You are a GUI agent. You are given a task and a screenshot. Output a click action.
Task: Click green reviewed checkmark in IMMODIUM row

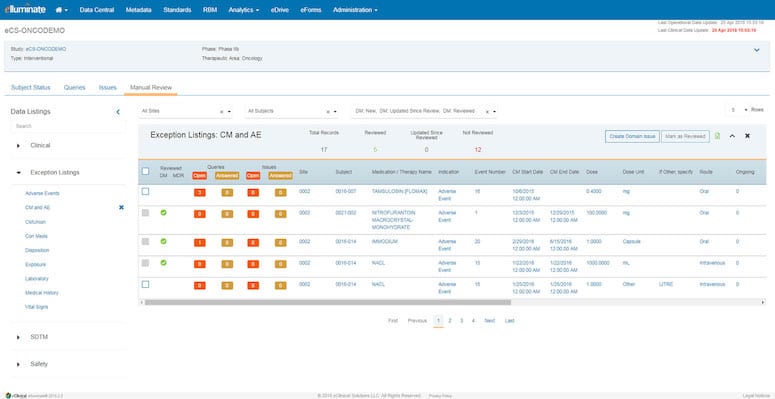[164, 241]
